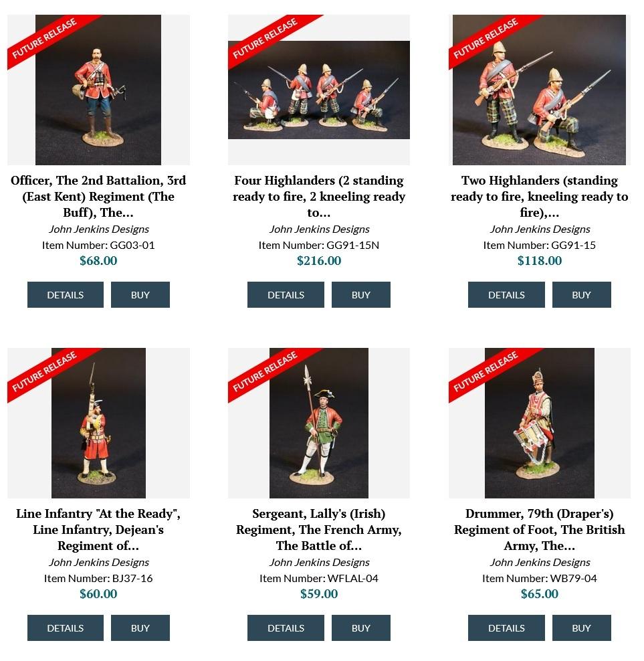The width and height of the screenshot is (644, 661).
Task: Buy the $59.00 Sergeant figure
Action: [360, 628]
